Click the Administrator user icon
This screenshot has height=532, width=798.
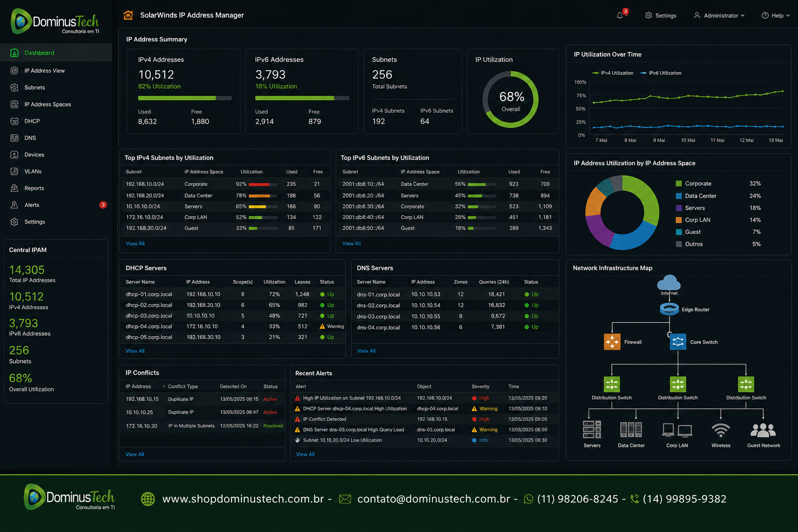tap(697, 16)
